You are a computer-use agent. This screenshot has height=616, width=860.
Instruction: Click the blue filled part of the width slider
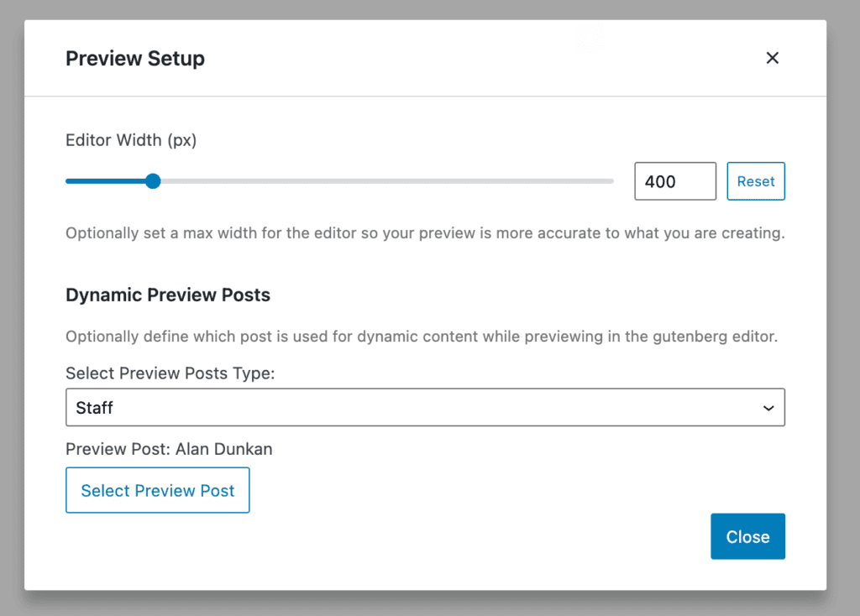pyautogui.click(x=105, y=181)
